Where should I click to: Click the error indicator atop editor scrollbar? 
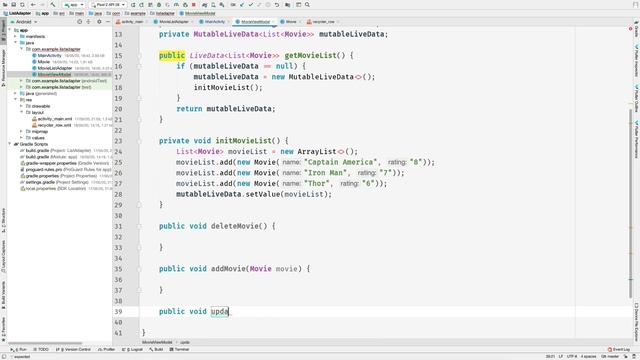coord(631,29)
